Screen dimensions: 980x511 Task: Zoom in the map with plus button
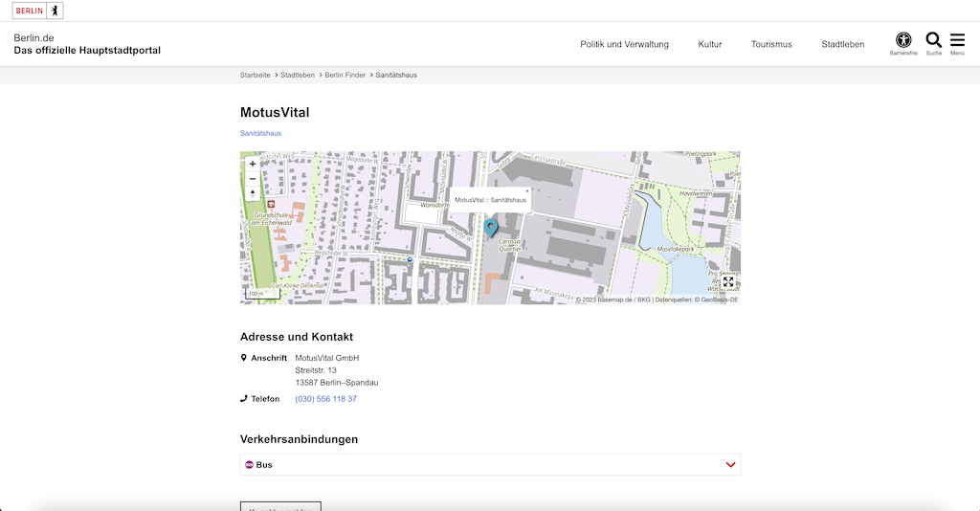[253, 164]
